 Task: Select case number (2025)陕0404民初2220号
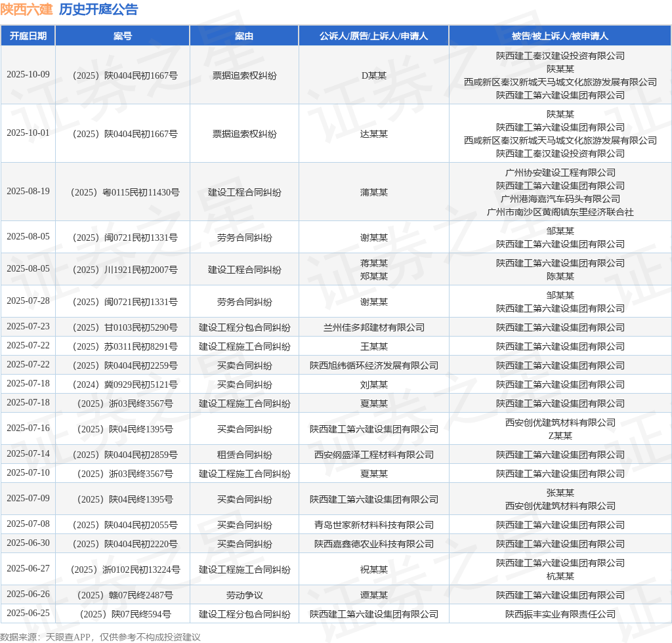pyautogui.click(x=125, y=544)
